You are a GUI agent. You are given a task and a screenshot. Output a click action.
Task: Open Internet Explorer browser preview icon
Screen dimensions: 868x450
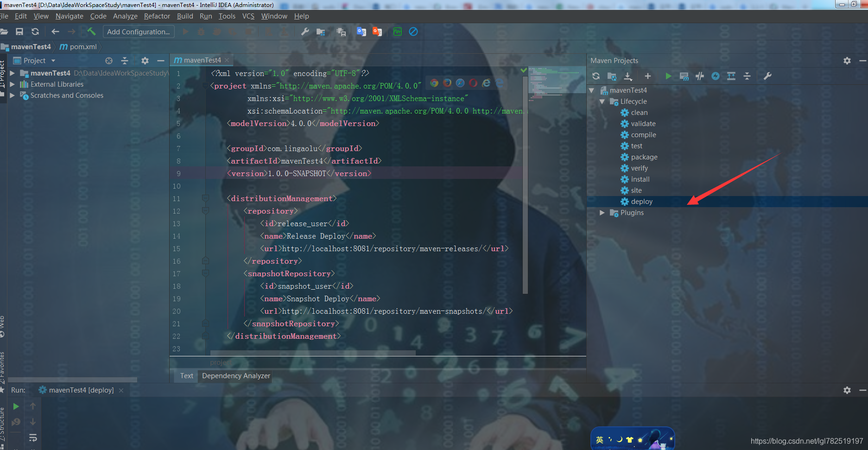(486, 83)
